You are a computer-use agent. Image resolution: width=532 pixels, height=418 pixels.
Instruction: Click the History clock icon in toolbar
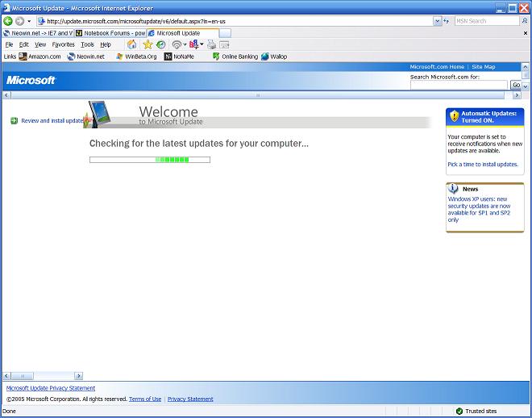161,44
